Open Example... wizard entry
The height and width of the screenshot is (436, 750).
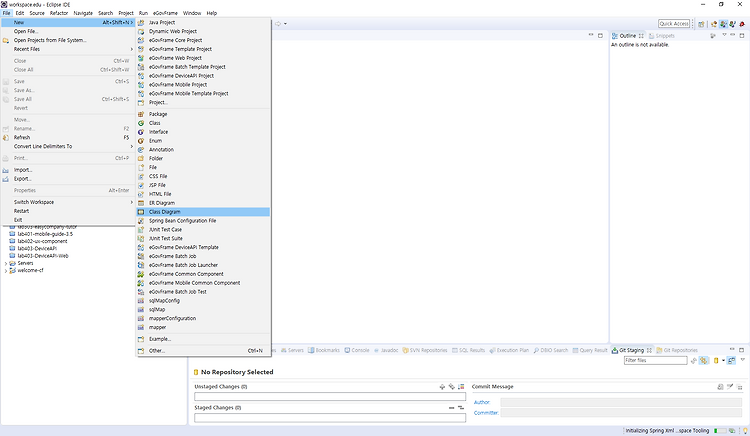[203, 339]
